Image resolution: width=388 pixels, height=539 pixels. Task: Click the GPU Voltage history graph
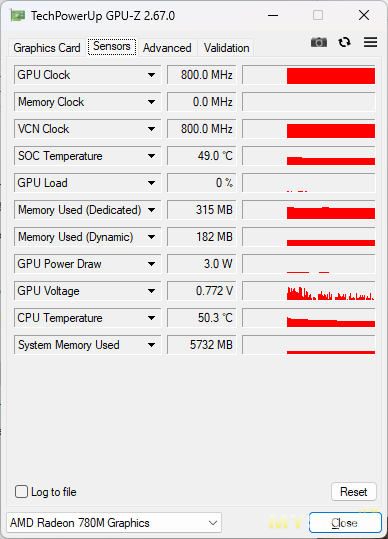[309, 291]
